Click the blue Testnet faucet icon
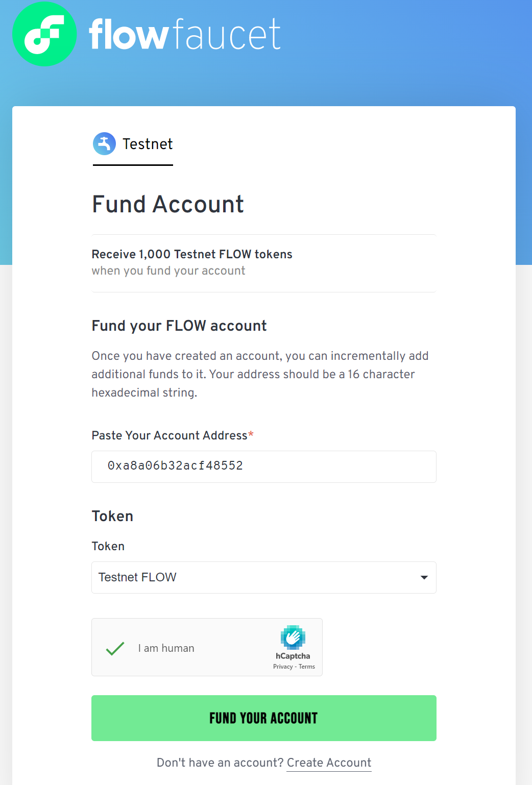 tap(104, 144)
